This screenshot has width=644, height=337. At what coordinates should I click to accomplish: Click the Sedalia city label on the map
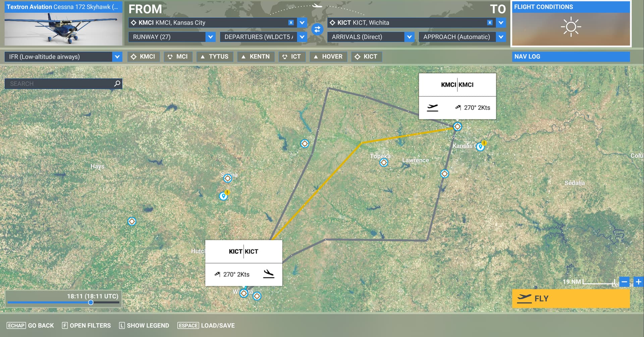(575, 183)
